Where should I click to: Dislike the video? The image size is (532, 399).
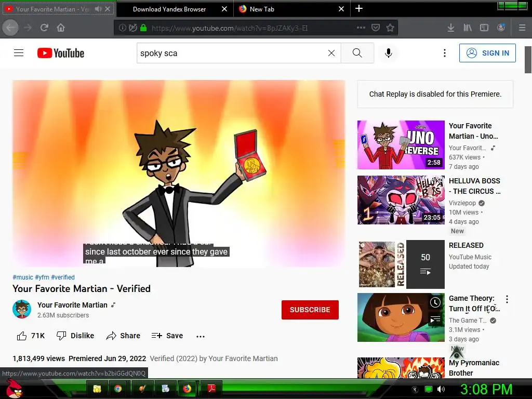pos(75,336)
